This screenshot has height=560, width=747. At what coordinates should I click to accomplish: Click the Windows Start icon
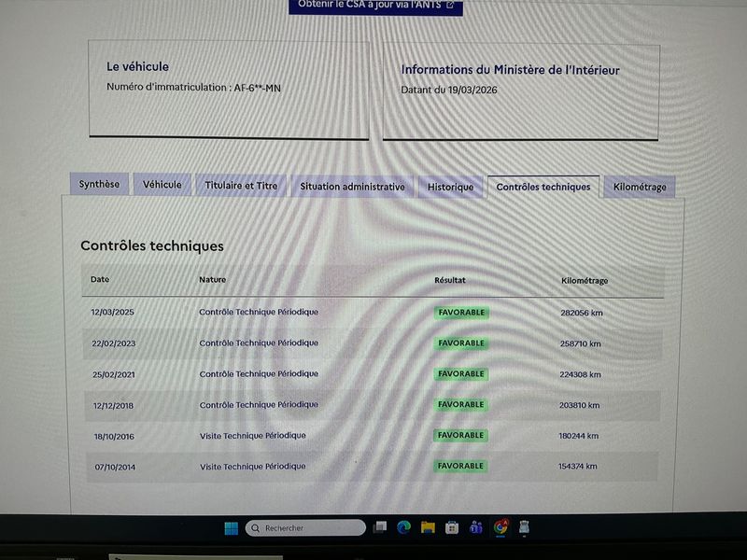click(231, 528)
